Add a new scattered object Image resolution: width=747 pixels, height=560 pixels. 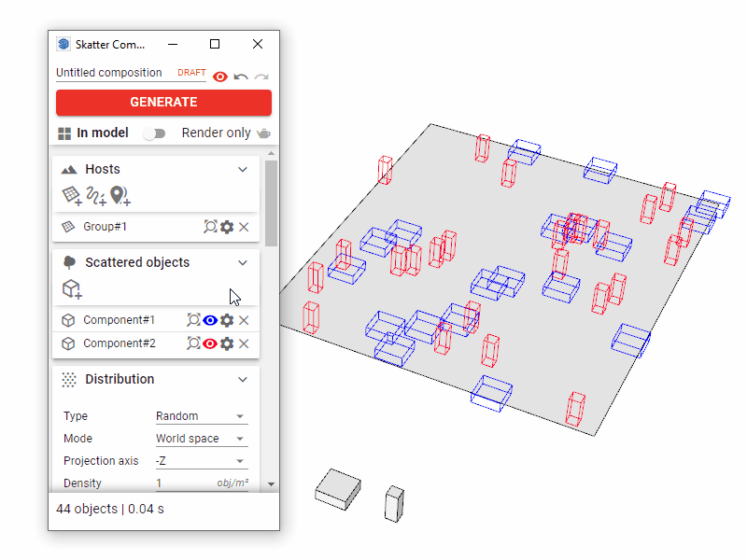click(x=72, y=289)
